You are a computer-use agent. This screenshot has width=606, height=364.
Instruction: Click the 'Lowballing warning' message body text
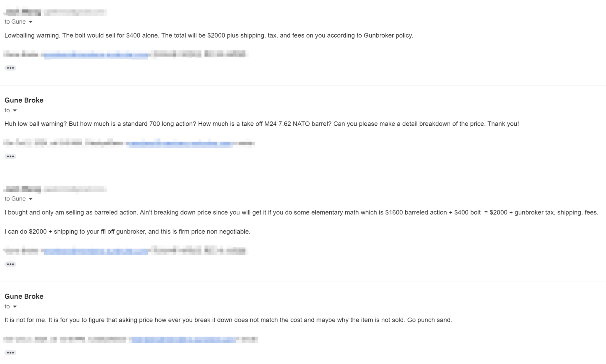tap(209, 35)
